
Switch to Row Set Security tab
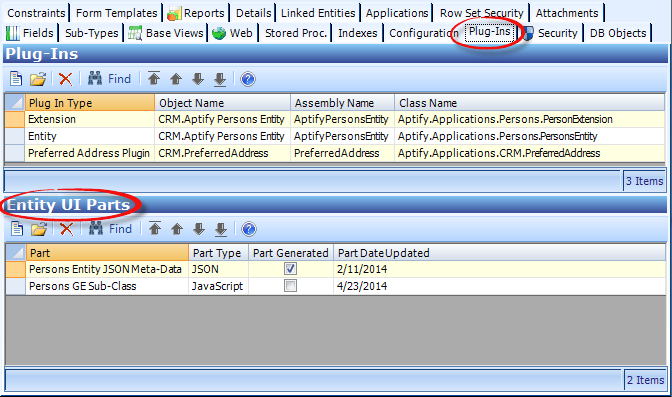(x=481, y=13)
